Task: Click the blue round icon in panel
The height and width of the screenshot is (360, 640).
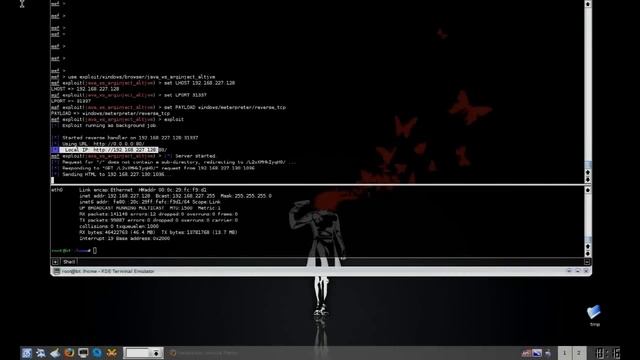Action: (x=97, y=353)
